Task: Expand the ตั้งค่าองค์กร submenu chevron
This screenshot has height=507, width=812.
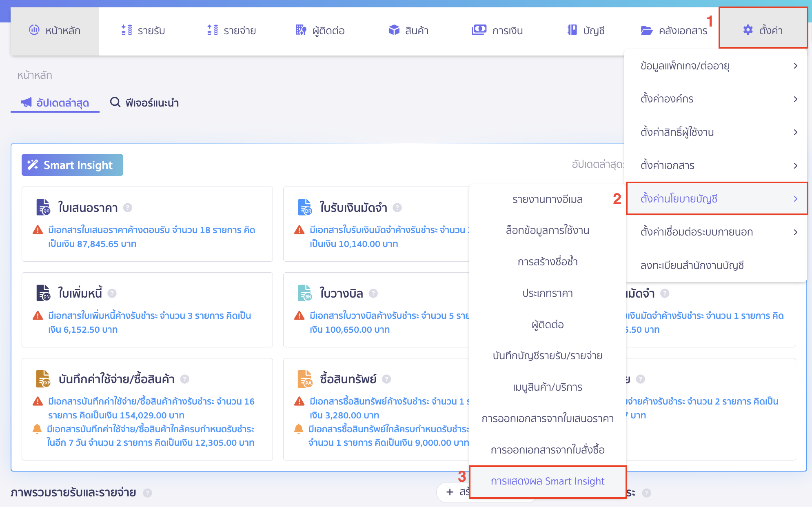Action: tap(796, 99)
